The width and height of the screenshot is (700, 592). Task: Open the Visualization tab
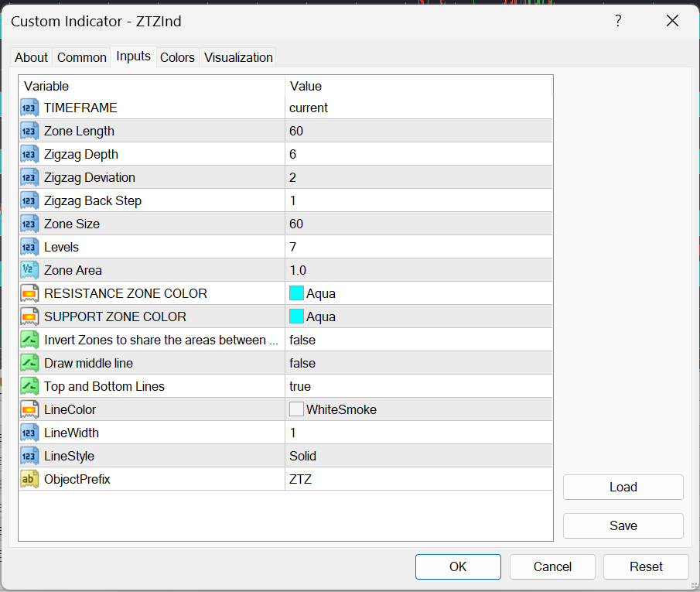238,57
